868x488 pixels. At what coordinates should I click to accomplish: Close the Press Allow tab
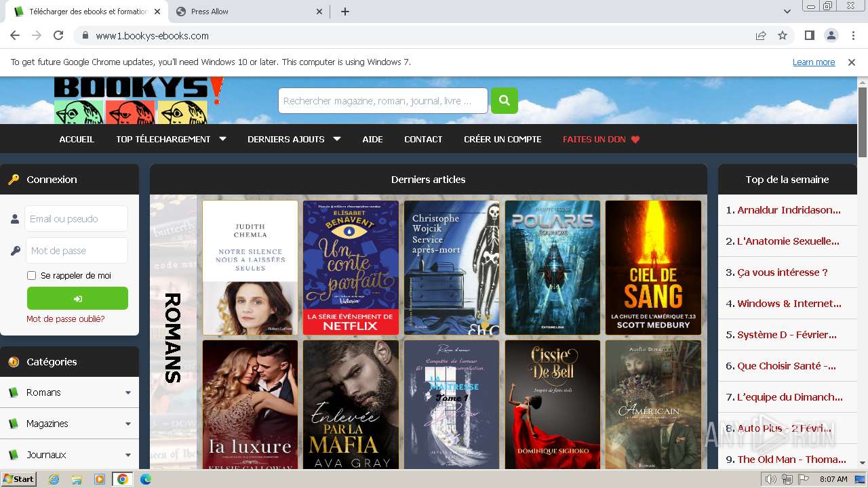319,12
